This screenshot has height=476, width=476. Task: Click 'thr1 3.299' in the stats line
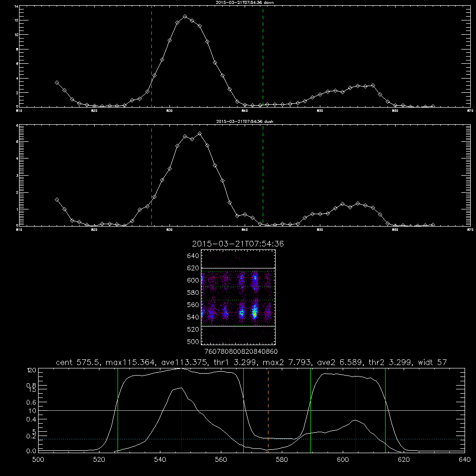pyautogui.click(x=234, y=362)
